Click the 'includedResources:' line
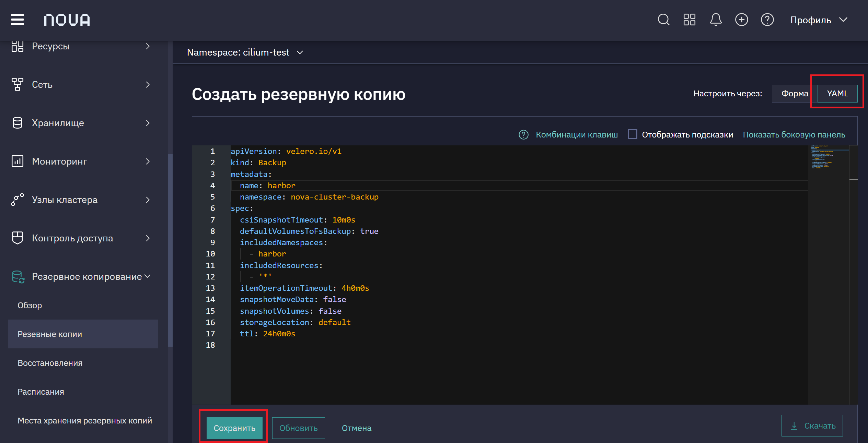868x443 pixels. (x=281, y=265)
